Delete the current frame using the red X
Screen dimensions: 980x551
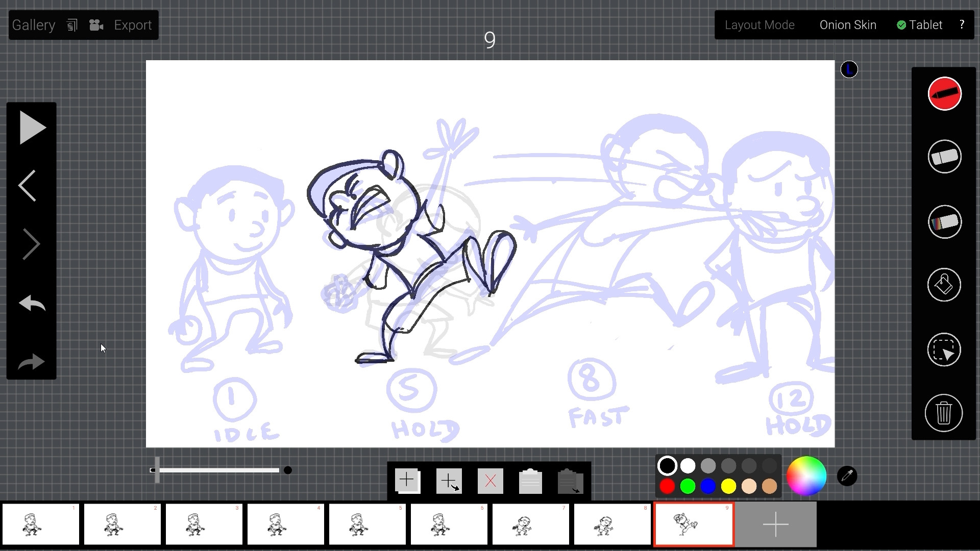coord(489,480)
